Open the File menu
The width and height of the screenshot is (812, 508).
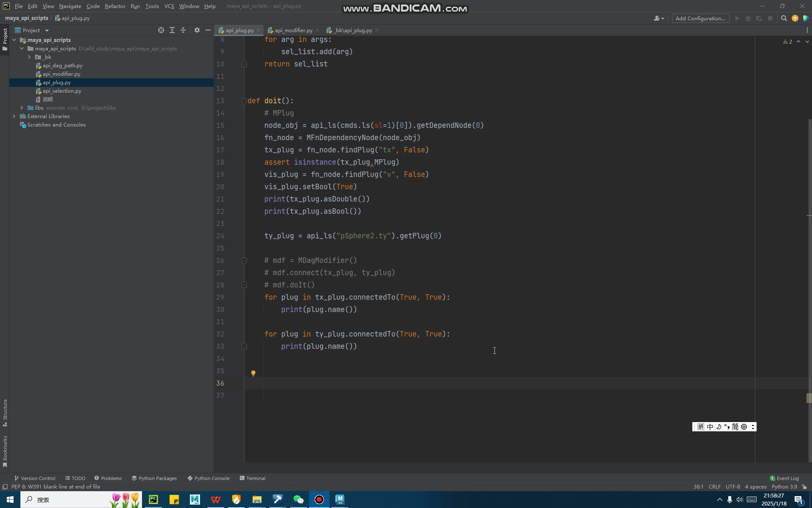19,6
